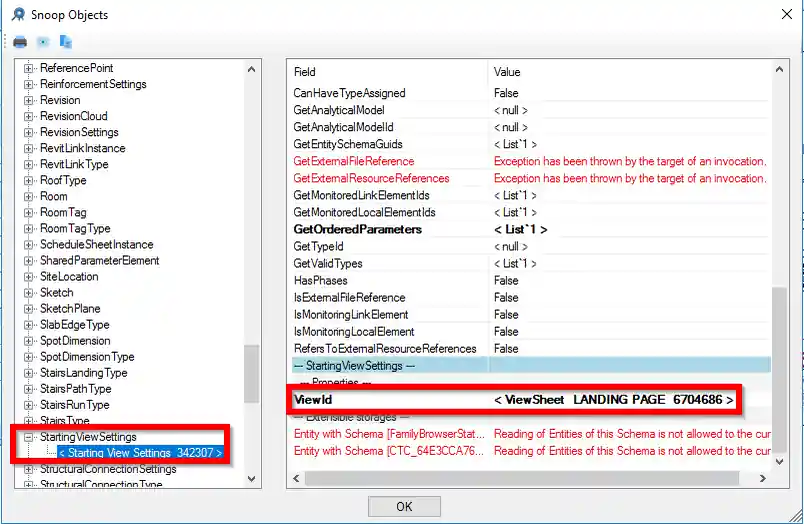Expand the SpotDimensionType node
The height and width of the screenshot is (524, 804).
coord(29,357)
